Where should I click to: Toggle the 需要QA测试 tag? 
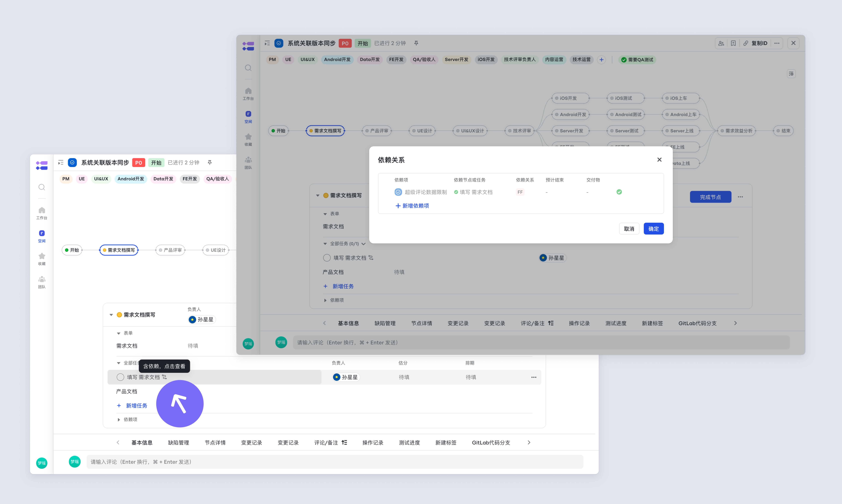point(637,60)
